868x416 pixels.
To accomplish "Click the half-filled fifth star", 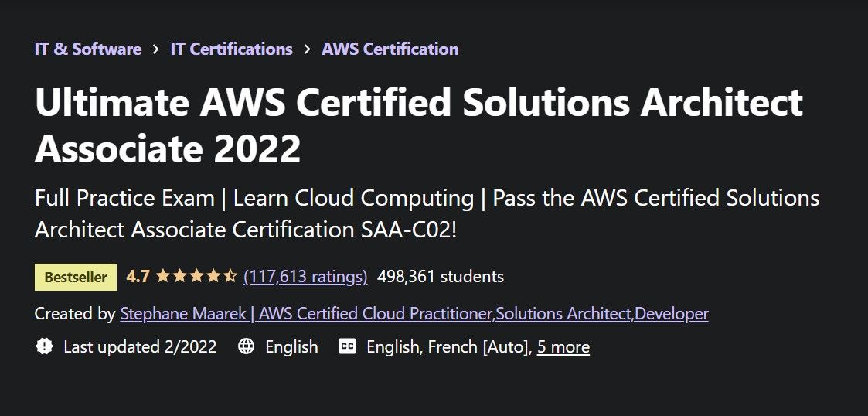I will click(x=230, y=276).
